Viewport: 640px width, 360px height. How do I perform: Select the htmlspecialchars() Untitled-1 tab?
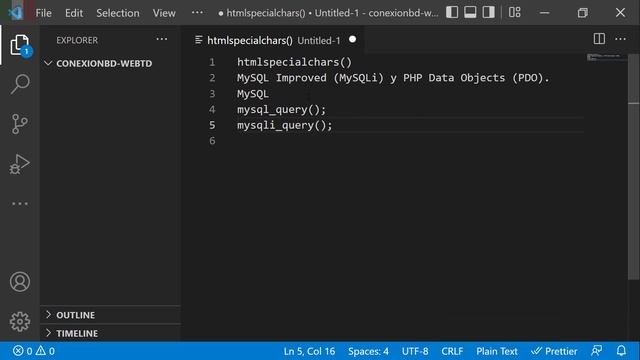(x=273, y=40)
